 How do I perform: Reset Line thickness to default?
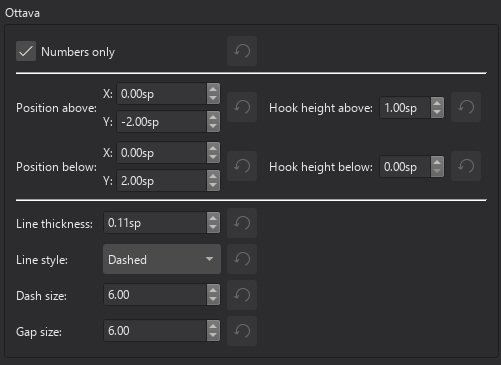pos(242,223)
